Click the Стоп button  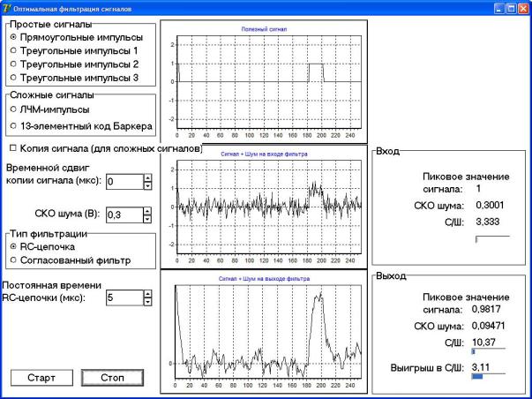coord(112,378)
